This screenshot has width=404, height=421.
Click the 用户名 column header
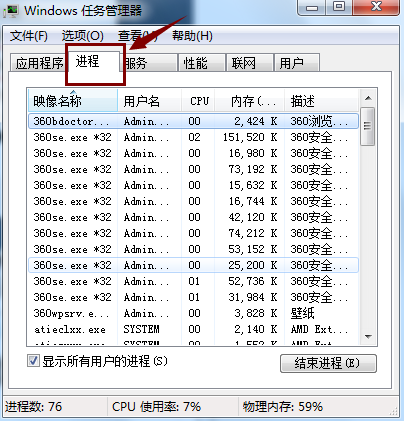(x=149, y=101)
